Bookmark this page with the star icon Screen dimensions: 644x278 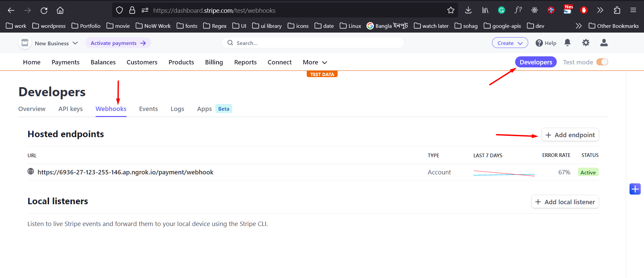[x=451, y=10]
